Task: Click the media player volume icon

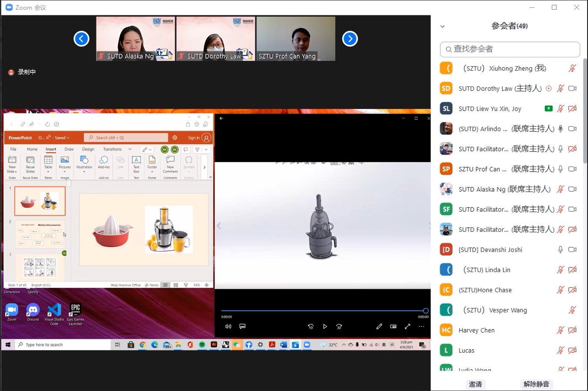Action: click(228, 326)
